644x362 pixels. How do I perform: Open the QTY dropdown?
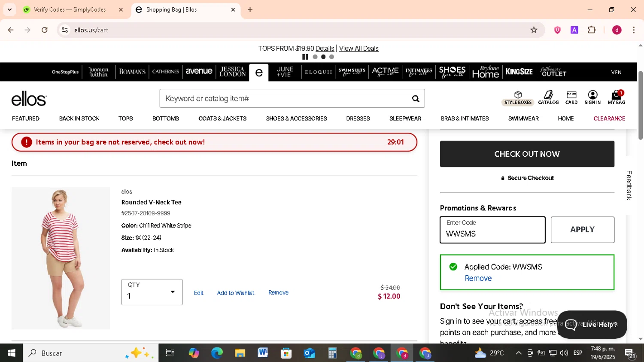[x=152, y=292]
